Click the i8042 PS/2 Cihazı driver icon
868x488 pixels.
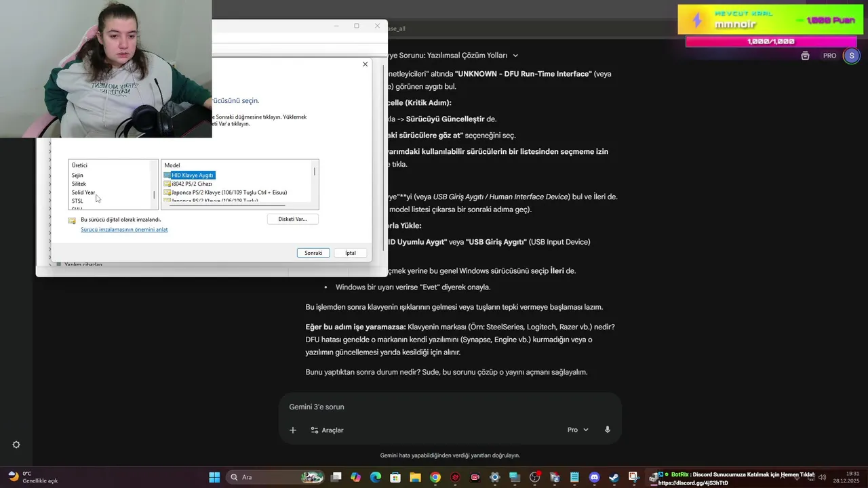167,184
